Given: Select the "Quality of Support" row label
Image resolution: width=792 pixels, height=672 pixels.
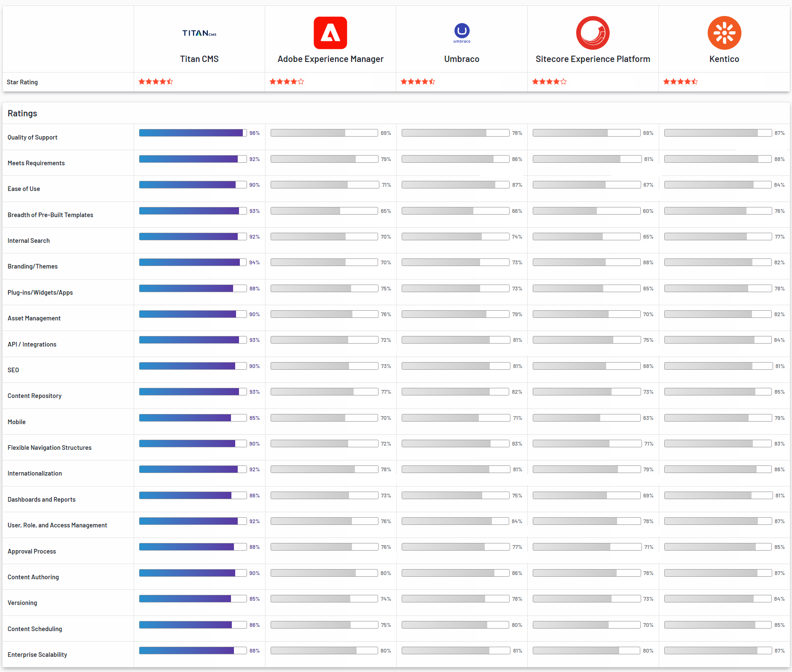Looking at the screenshot, I should pyautogui.click(x=32, y=137).
